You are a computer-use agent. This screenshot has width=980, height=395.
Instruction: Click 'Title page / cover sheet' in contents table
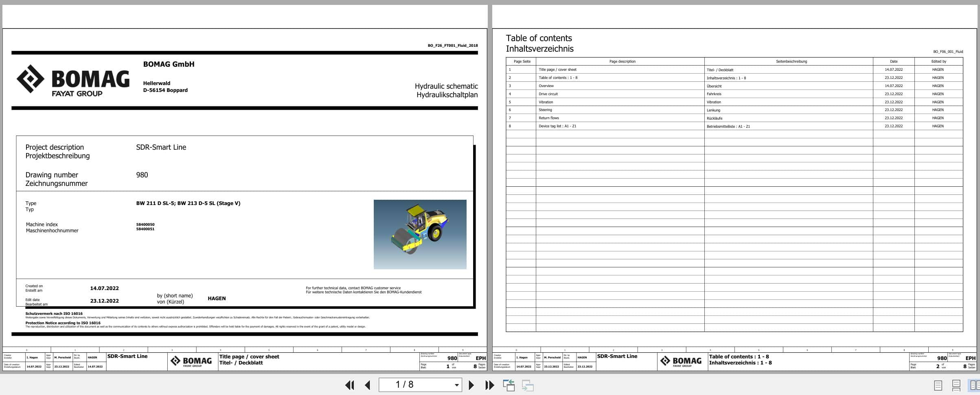coord(557,70)
